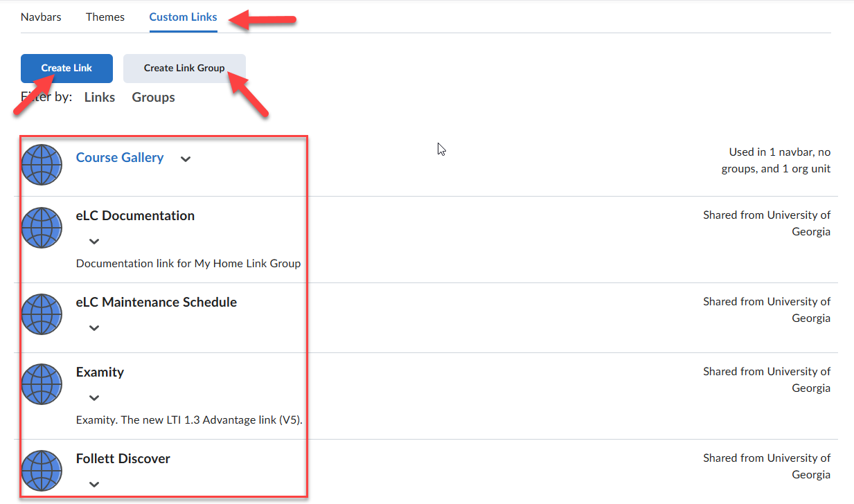Click the Examity title text
Screen dimensions: 854x504
(100, 372)
